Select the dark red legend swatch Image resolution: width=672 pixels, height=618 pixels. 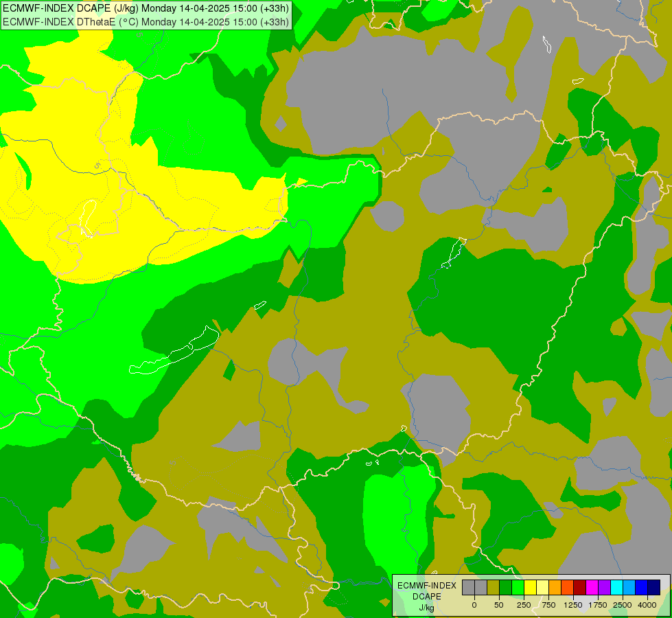[580, 588]
